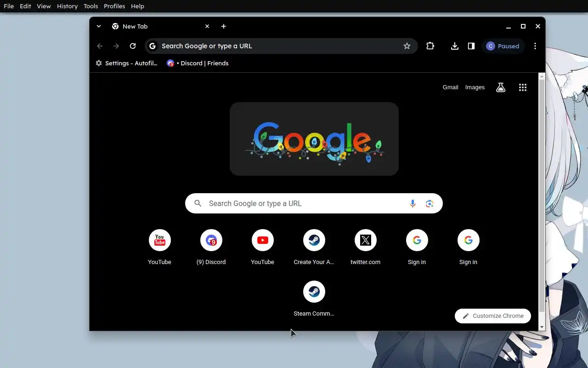588x368 pixels.
Task: Click the scrollbar up arrow
Action: (x=542, y=76)
